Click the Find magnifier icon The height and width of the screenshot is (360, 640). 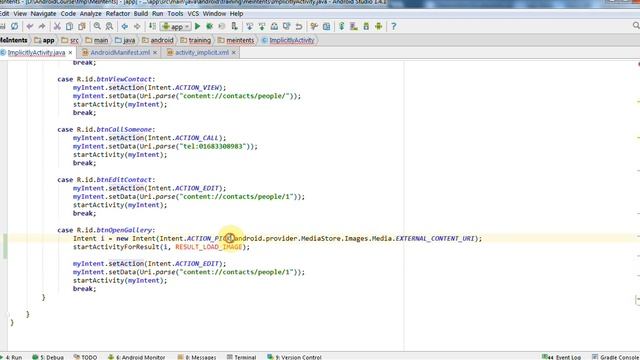(x=97, y=27)
